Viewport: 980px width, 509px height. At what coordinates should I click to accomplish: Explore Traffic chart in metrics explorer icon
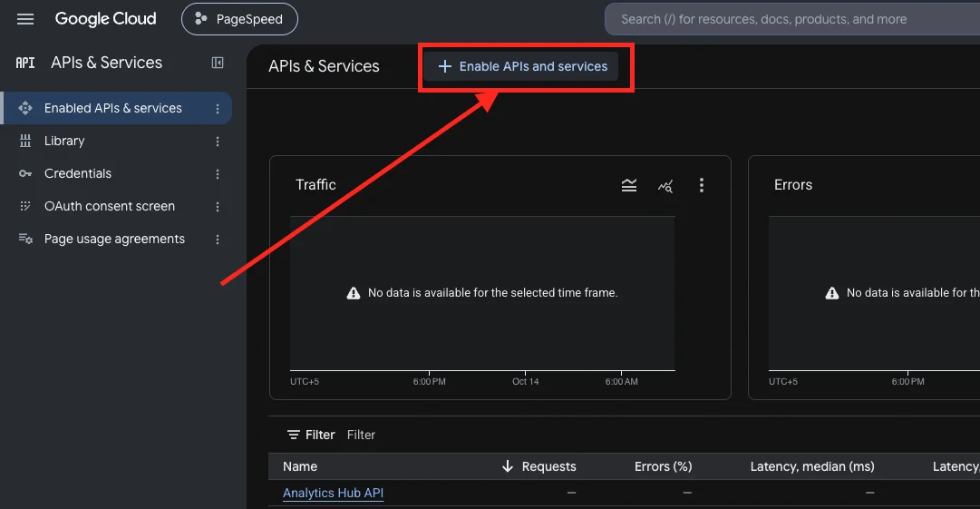665,186
